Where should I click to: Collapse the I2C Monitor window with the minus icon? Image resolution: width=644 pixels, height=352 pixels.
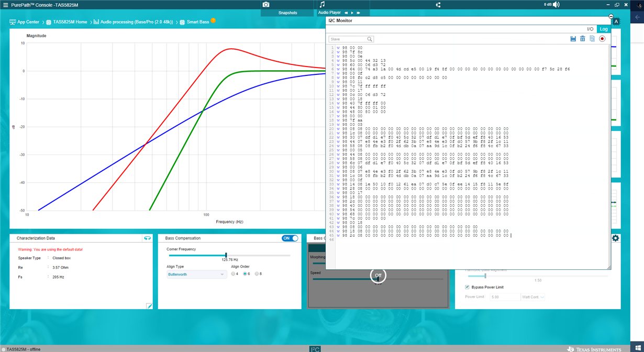tap(611, 17)
